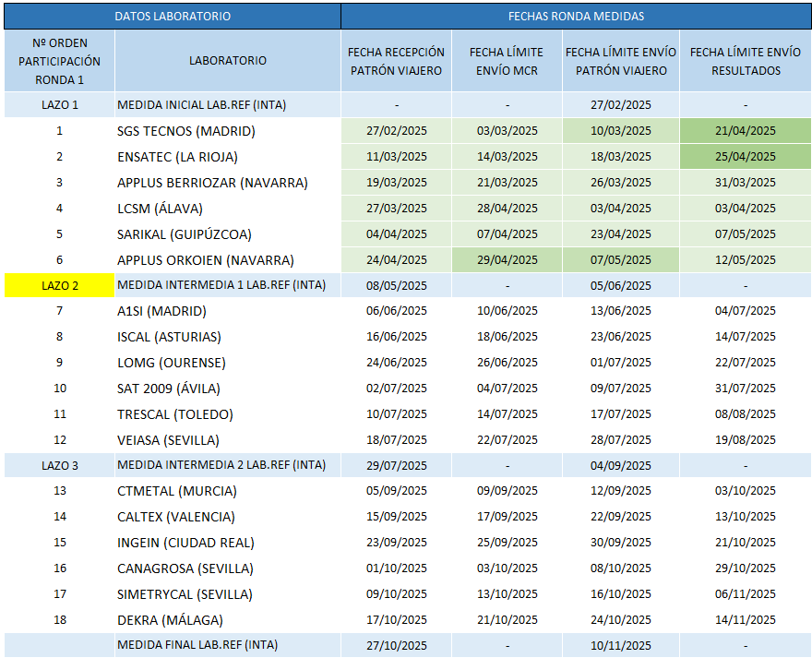Click 11/03/2025 reception date for ENSATEC
Image resolution: width=812 pixels, height=658 pixels.
click(x=396, y=157)
